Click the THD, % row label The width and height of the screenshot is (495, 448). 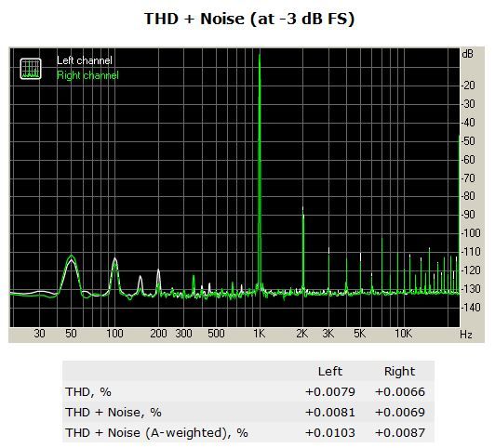(88, 392)
